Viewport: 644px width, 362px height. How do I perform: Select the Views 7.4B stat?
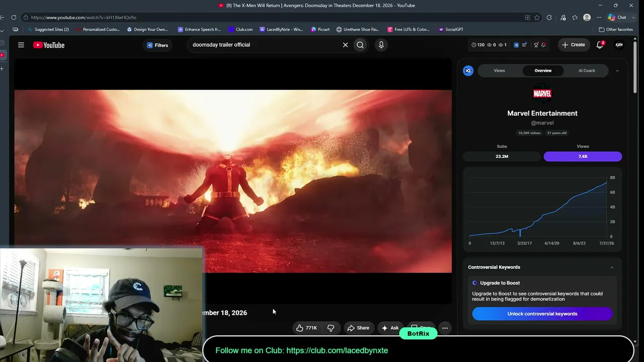(x=583, y=156)
